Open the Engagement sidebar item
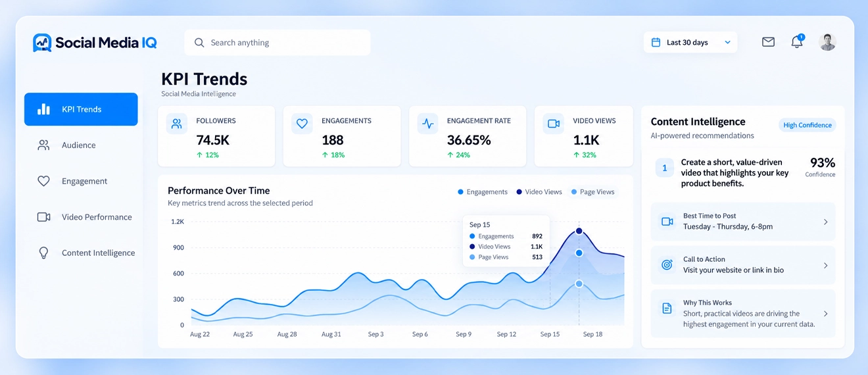Screen dimensions: 868x375 pyautogui.click(x=81, y=181)
